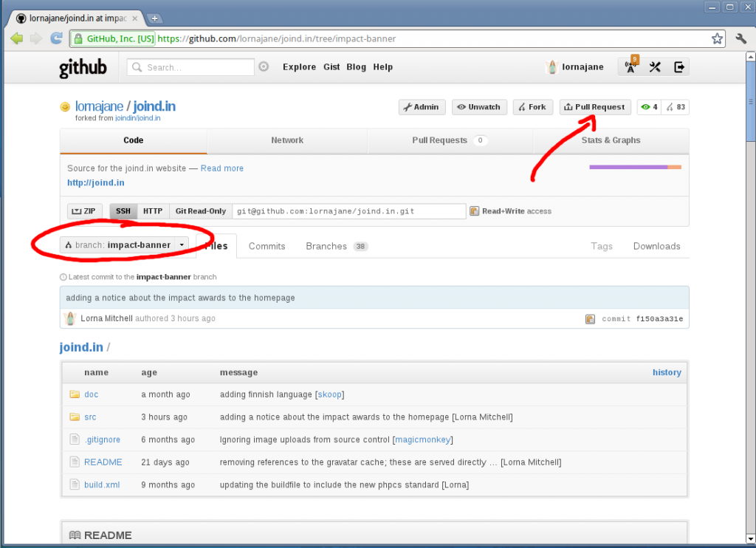Click the log out icon
Screen dimensions: 756x548
coord(678,67)
